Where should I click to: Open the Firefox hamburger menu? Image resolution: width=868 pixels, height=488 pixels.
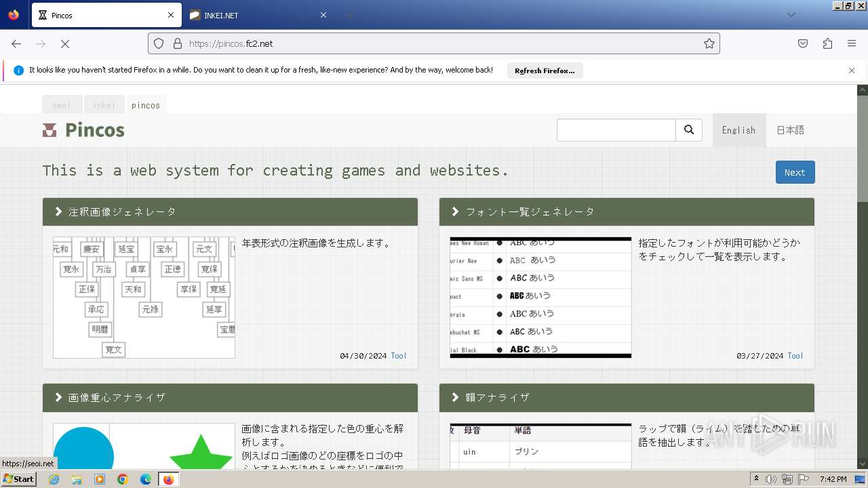[x=852, y=43]
